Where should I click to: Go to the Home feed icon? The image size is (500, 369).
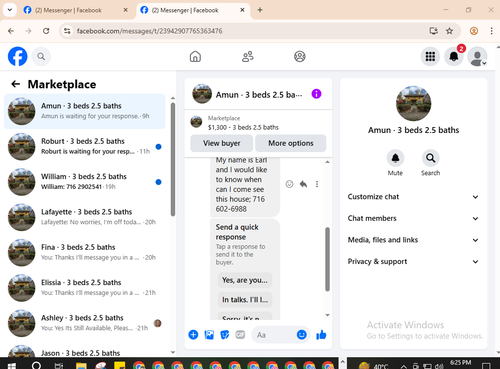[x=195, y=56]
